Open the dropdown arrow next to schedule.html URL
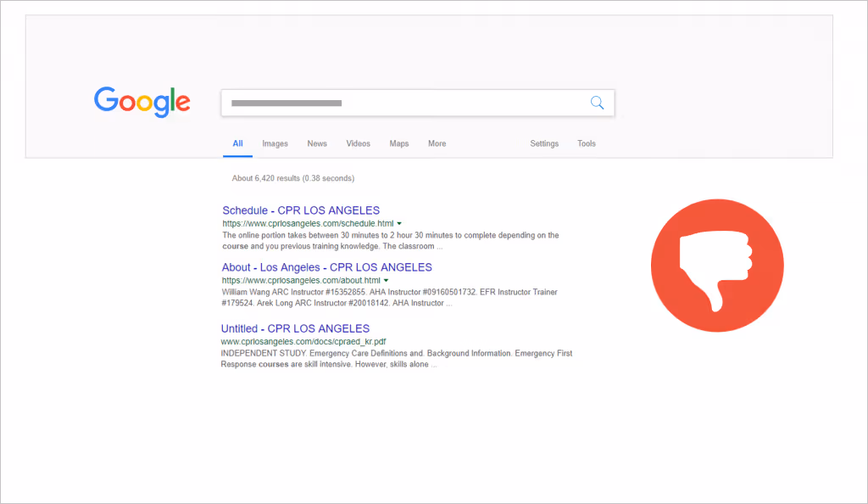This screenshot has height=504, width=868. 399,223
